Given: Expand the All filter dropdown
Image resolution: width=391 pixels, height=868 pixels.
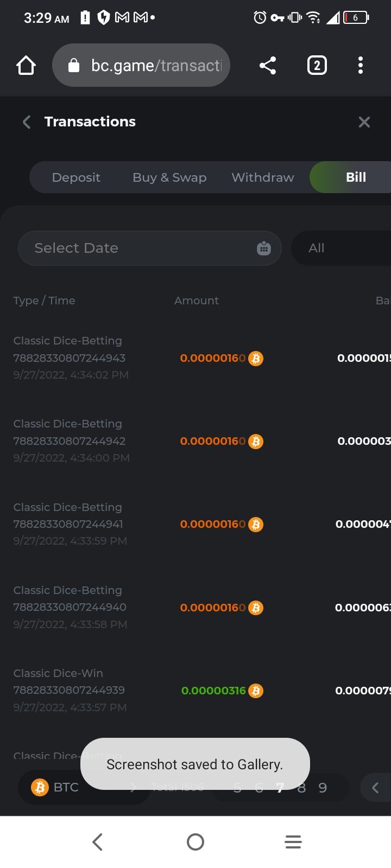Looking at the screenshot, I should (341, 248).
